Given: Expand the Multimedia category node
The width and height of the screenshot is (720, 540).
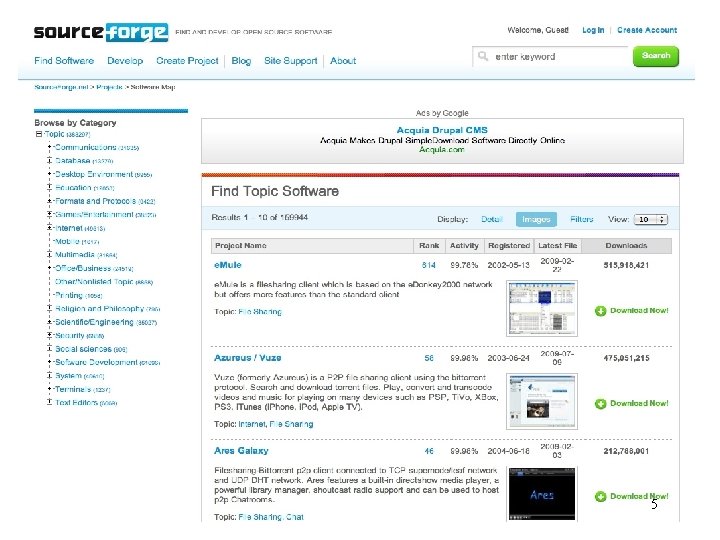Looking at the screenshot, I should [49, 254].
